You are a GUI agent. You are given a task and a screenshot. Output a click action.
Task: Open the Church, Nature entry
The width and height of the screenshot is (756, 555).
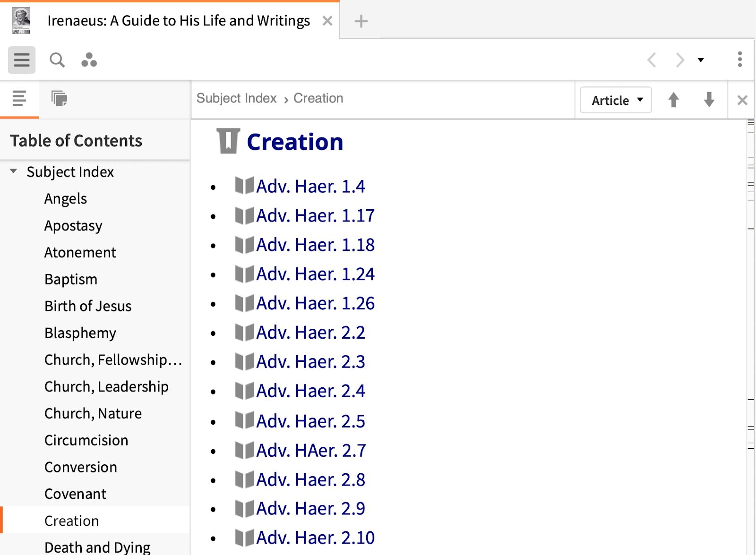click(x=93, y=414)
